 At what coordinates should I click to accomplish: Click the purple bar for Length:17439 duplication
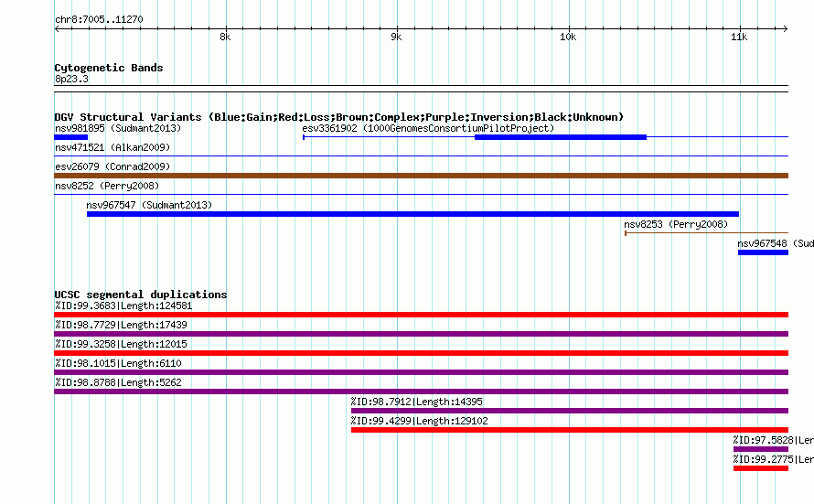421,334
